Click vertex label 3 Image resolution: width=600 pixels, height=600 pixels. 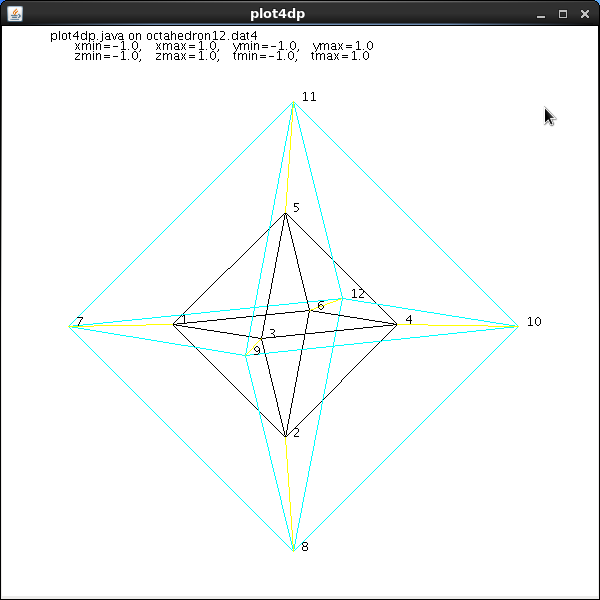(x=272, y=333)
